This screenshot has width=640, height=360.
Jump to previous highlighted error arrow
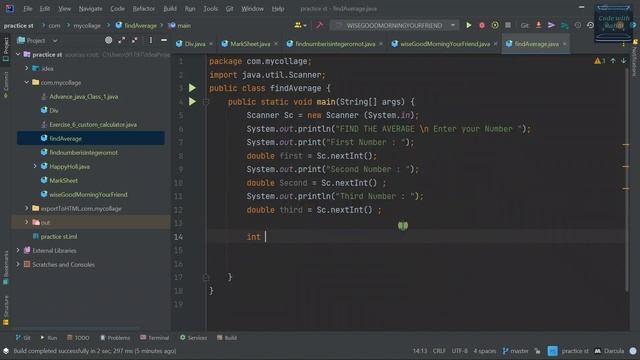(613, 61)
